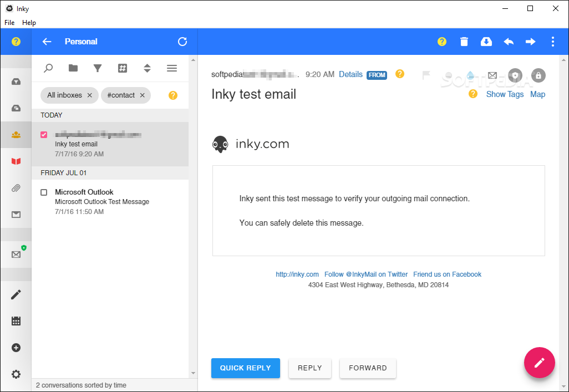Click the Show Tags link
Viewport: 569px width, 392px height.
[x=505, y=94]
